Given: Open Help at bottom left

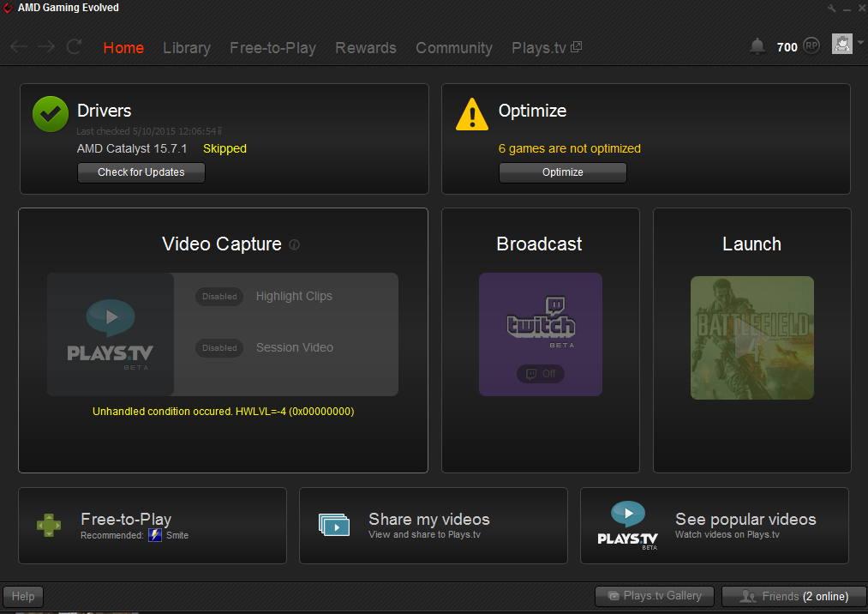Looking at the screenshot, I should point(22,596).
